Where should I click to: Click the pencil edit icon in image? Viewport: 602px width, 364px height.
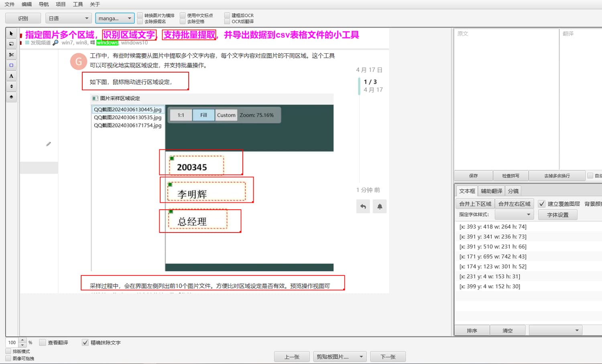pyautogui.click(x=49, y=144)
